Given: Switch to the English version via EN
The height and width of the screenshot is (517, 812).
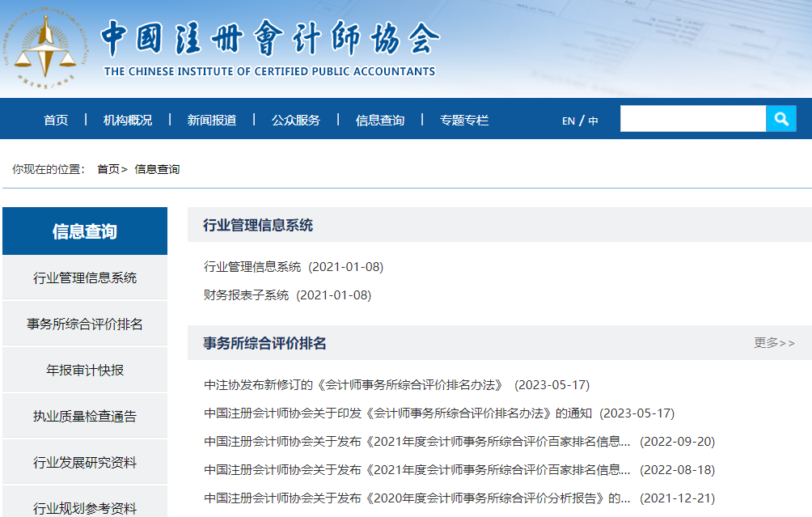Looking at the screenshot, I should click(x=567, y=119).
